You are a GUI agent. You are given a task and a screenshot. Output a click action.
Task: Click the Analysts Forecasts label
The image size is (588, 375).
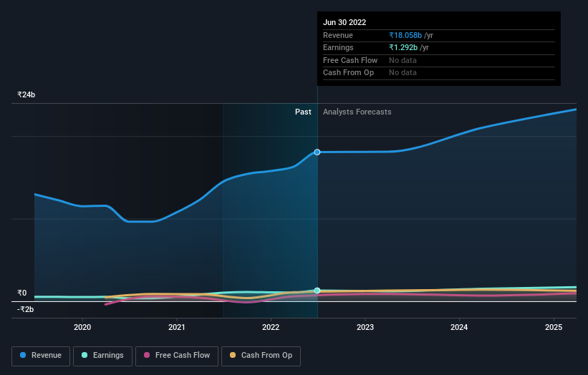click(x=357, y=112)
